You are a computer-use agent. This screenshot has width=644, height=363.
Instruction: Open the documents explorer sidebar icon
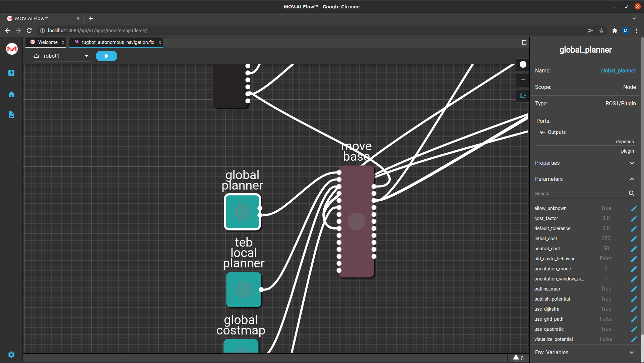point(11,115)
